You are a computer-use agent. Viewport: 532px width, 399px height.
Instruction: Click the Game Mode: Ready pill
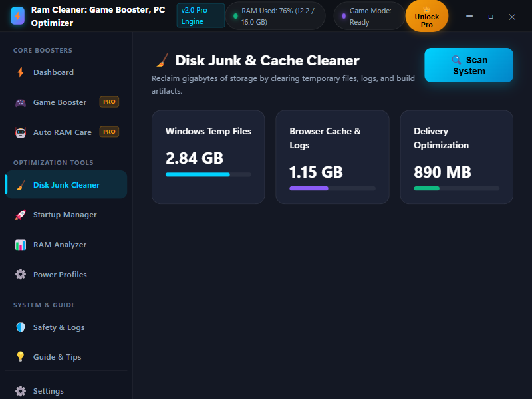click(369, 16)
